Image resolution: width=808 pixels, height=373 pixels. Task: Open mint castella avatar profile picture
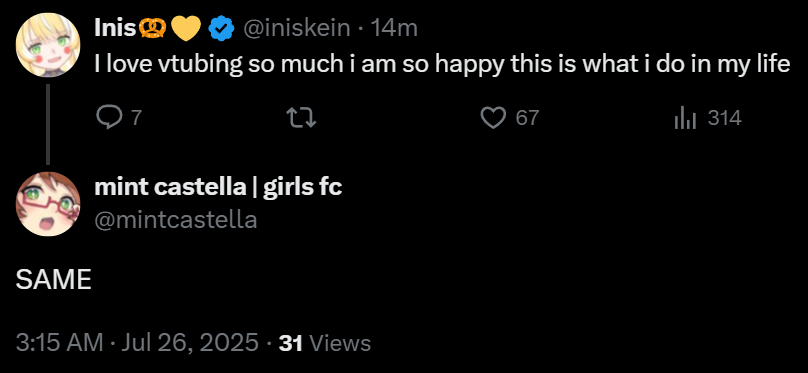[x=48, y=204]
